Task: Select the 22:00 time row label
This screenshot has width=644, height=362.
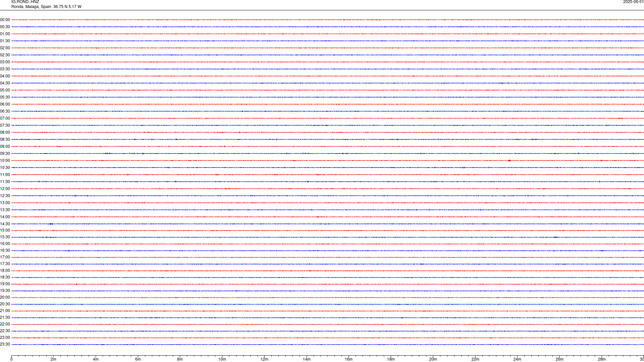Action: click(5, 324)
